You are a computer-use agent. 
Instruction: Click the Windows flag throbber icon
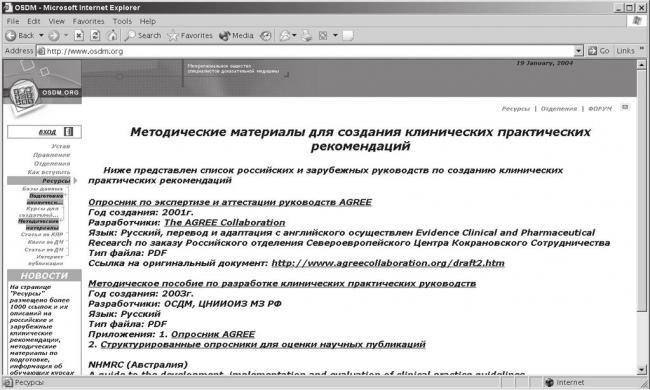[637, 22]
